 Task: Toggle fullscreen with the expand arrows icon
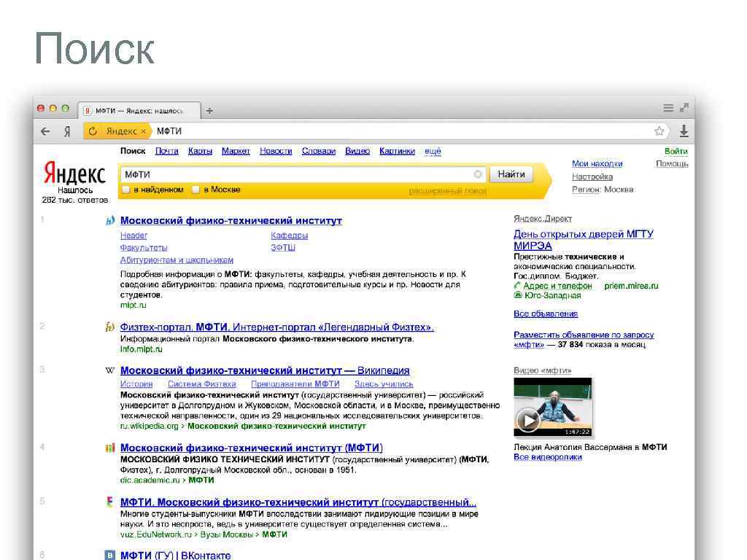click(684, 108)
